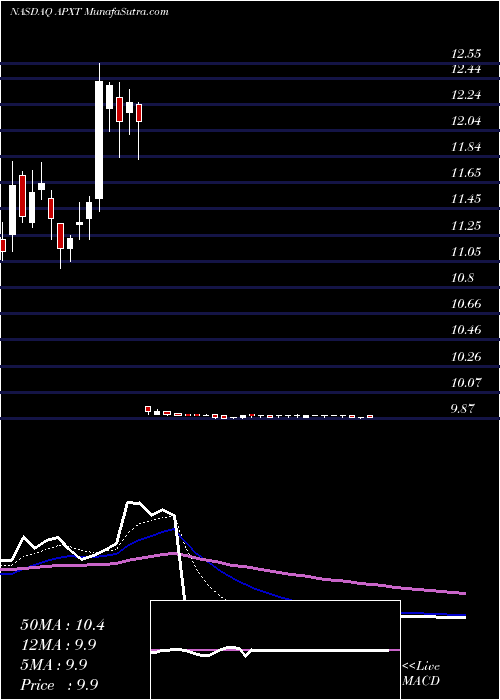Click the 10.26 price axis label

(x=466, y=357)
